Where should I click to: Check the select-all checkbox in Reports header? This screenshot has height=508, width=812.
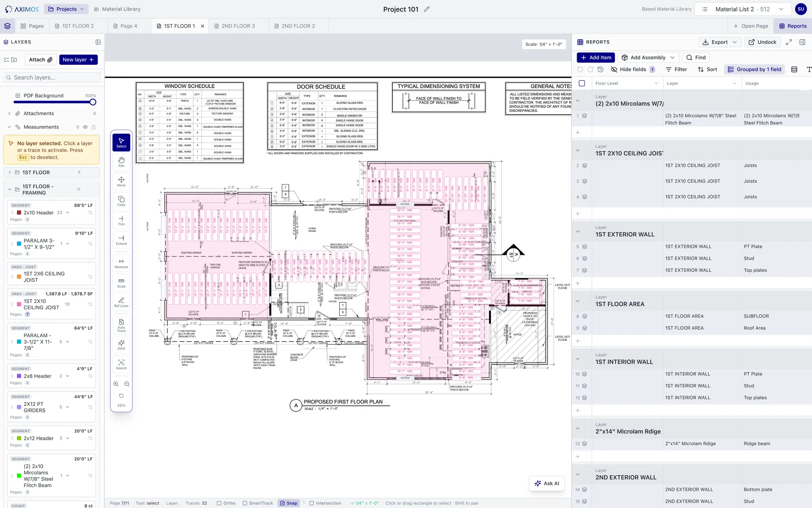(x=582, y=83)
